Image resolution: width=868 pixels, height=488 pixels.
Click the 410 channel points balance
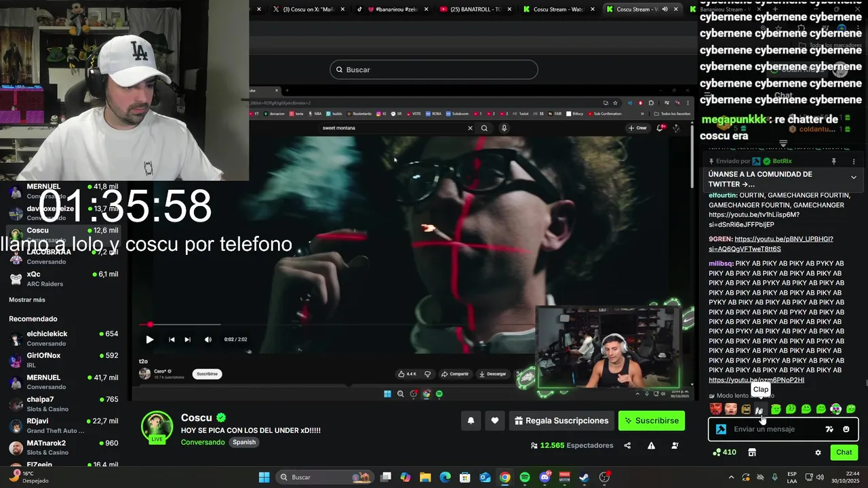pyautogui.click(x=725, y=452)
